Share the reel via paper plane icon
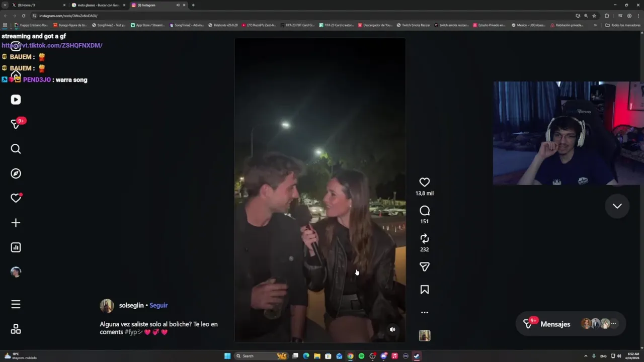Screen dimensions: 644x362 click(425, 267)
